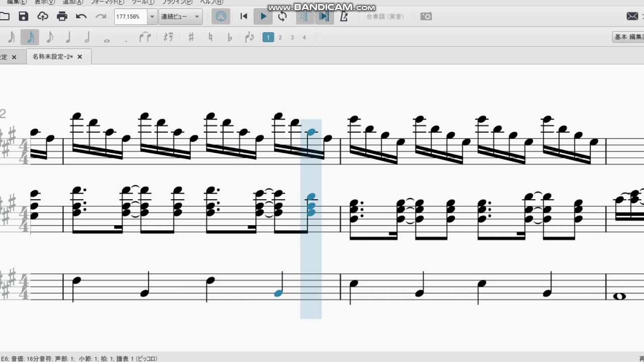
Task: Select the quarter note duration
Action: click(x=68, y=37)
